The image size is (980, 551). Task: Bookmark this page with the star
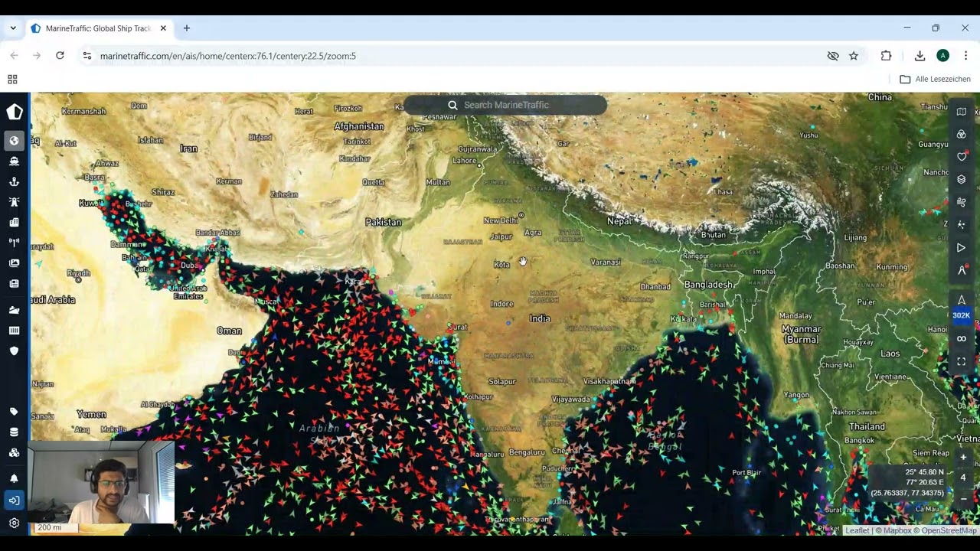point(854,56)
